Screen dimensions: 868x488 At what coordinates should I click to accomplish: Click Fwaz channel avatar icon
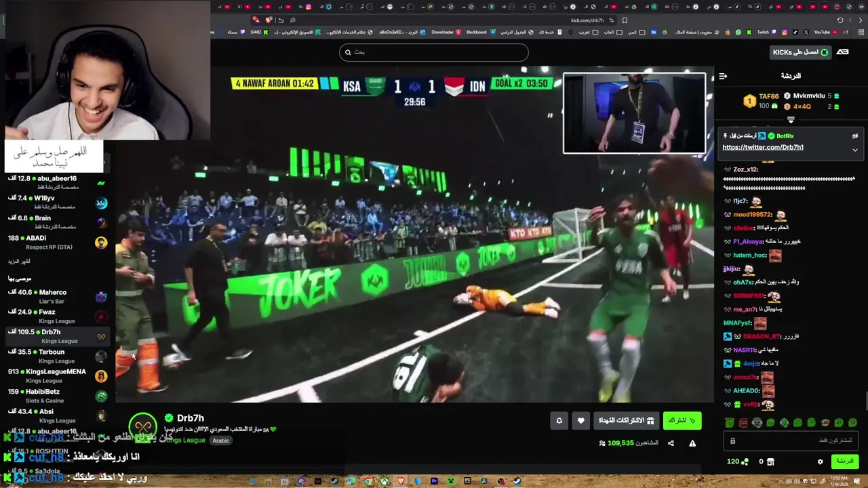pos(101,317)
